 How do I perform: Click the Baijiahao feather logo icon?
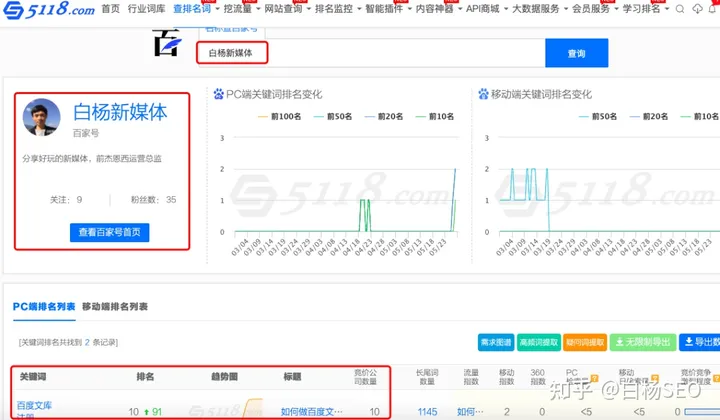point(167,43)
